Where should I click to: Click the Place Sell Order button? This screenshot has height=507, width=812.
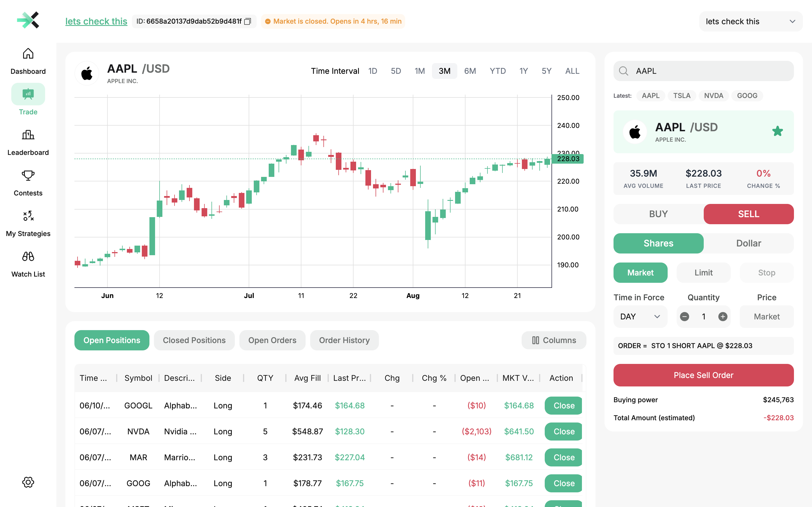pos(703,375)
